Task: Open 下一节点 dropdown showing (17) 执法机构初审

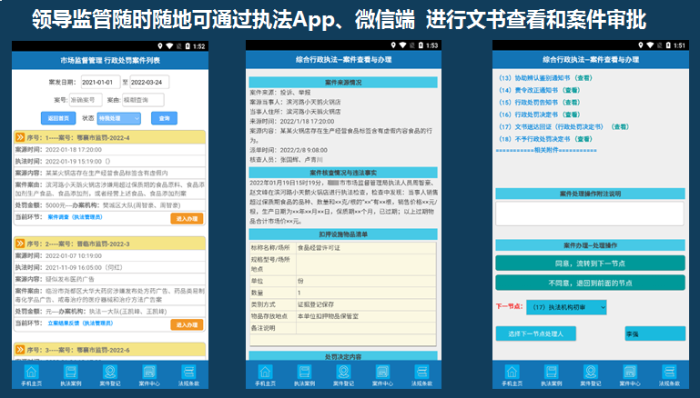Action: pyautogui.click(x=567, y=307)
